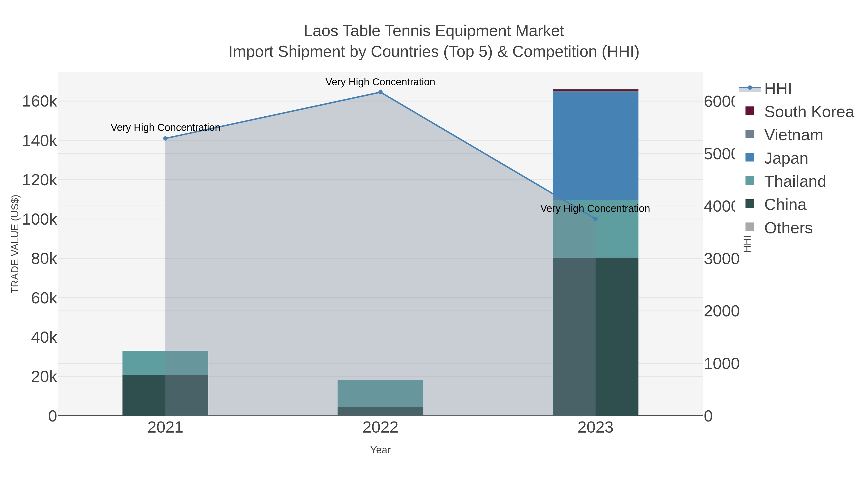Select the 2023 HHI data point

(x=595, y=219)
